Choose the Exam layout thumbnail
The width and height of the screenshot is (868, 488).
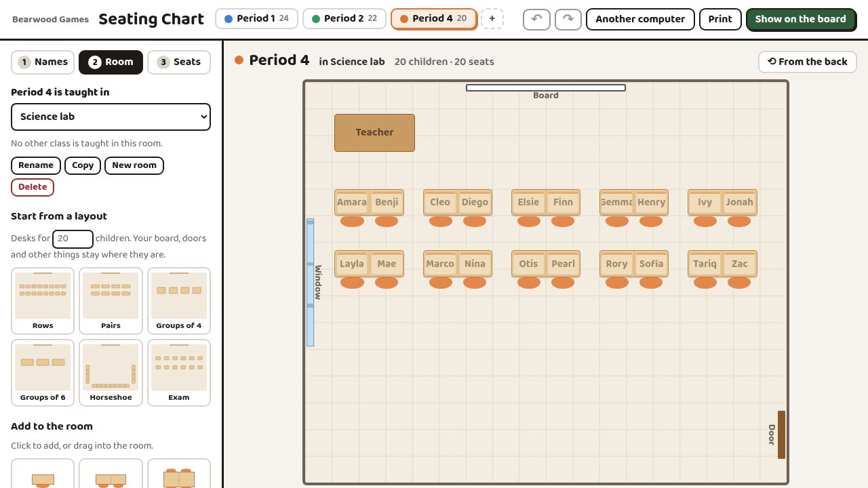[179, 373]
